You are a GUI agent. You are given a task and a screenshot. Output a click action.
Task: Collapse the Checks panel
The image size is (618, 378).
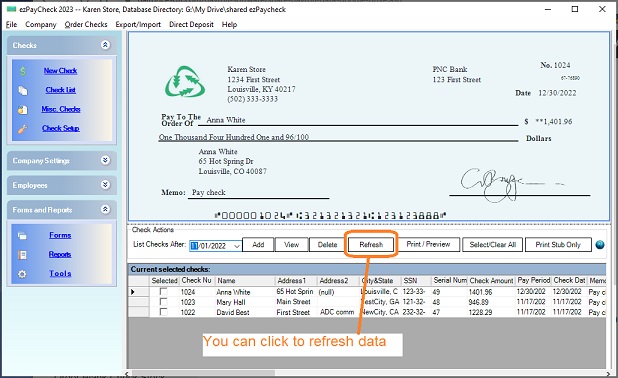click(105, 45)
